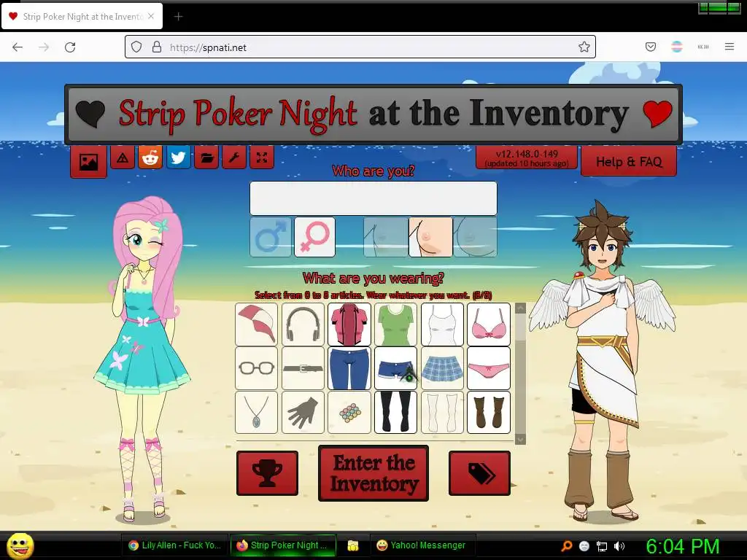747x560 pixels.
Task: Select the Strip Poker Night browser tab
Action: 82,17
